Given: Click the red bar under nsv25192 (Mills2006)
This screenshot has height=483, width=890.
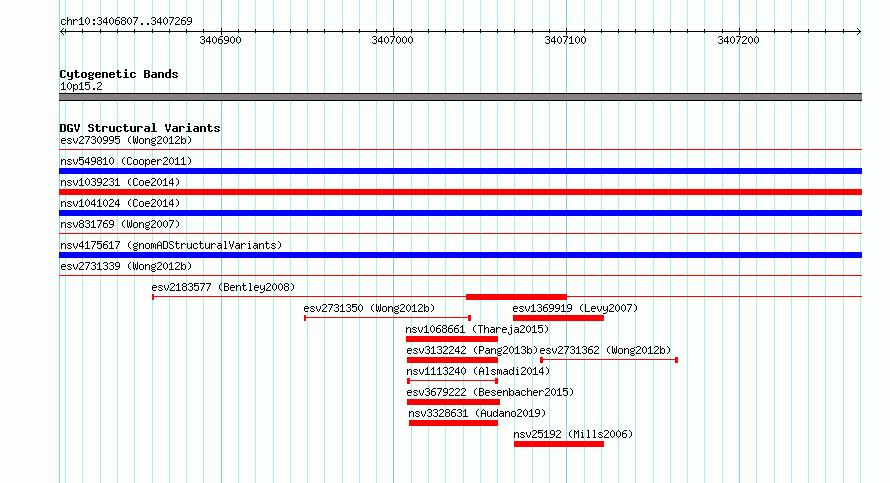Looking at the screenshot, I should coord(559,444).
